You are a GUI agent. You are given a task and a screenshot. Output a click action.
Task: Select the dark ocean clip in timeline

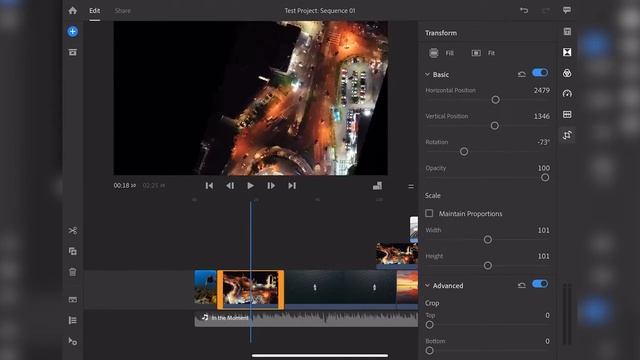click(x=340, y=289)
